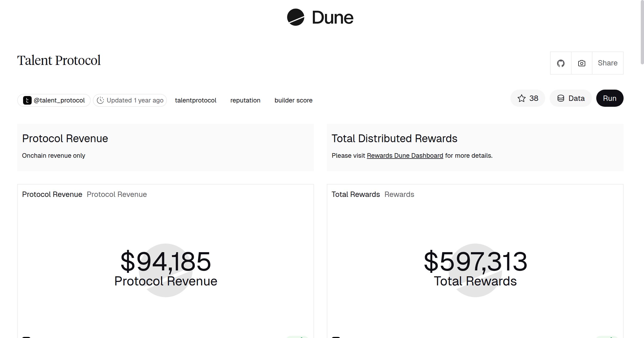The image size is (644, 338).
Task: Select the builder score tag
Action: pyautogui.click(x=293, y=100)
